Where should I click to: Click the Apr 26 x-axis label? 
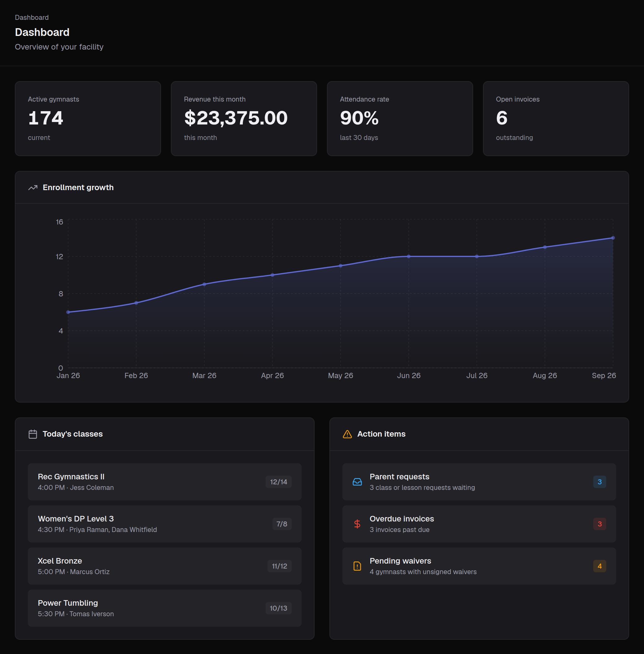click(272, 376)
